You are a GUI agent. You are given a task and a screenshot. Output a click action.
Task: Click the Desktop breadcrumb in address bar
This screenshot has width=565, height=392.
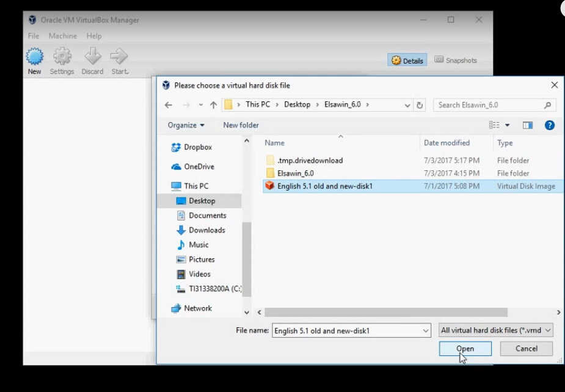[x=297, y=104]
